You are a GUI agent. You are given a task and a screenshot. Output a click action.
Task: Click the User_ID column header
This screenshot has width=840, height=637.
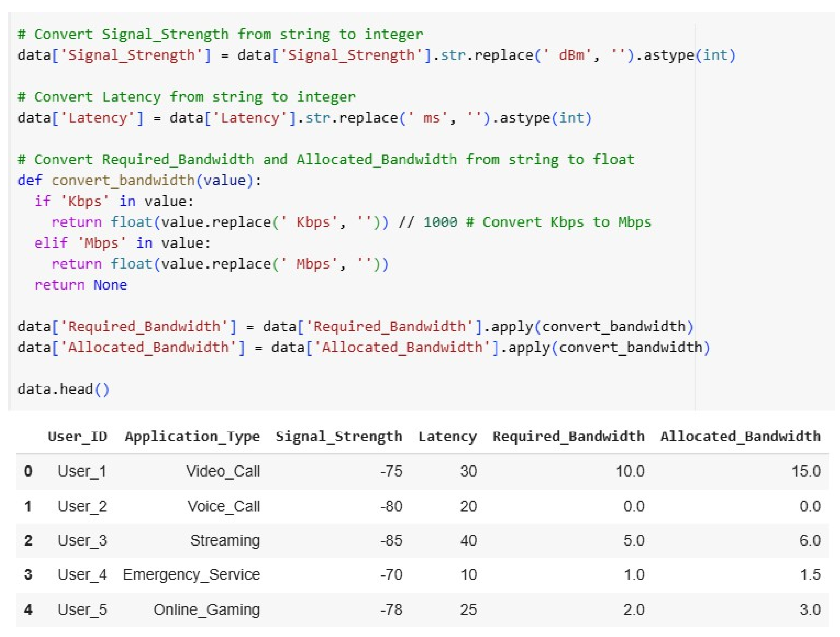[x=77, y=436]
